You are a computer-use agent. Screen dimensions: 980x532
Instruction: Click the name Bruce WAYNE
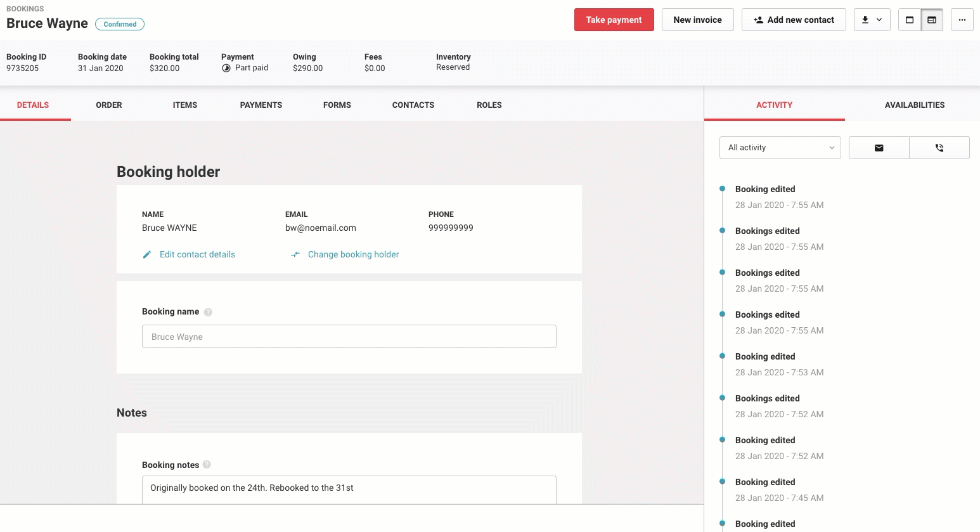coord(169,228)
